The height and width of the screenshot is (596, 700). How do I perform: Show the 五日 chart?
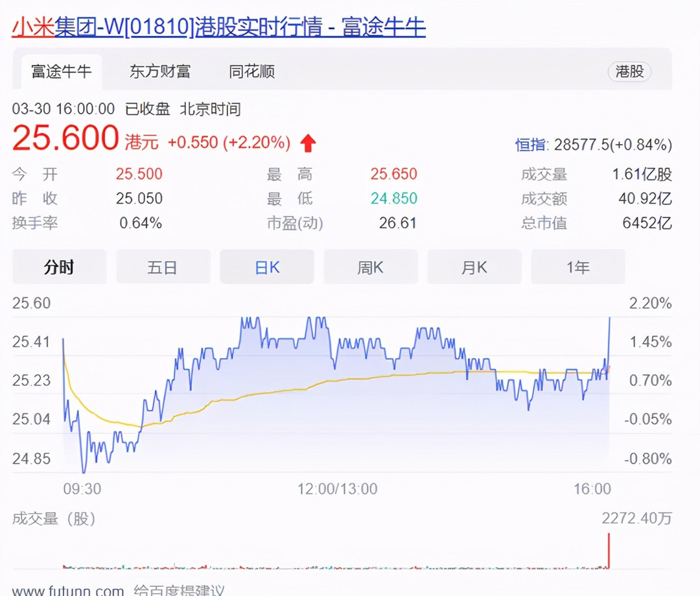163,267
